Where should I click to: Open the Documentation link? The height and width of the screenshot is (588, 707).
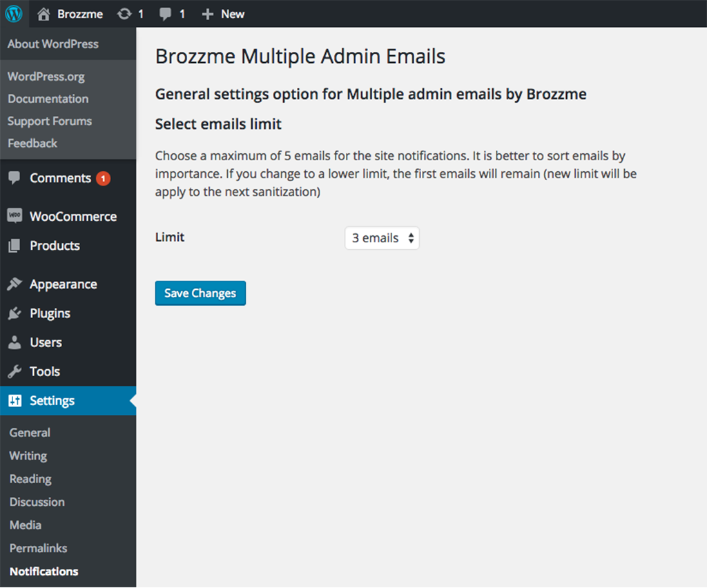(x=48, y=99)
